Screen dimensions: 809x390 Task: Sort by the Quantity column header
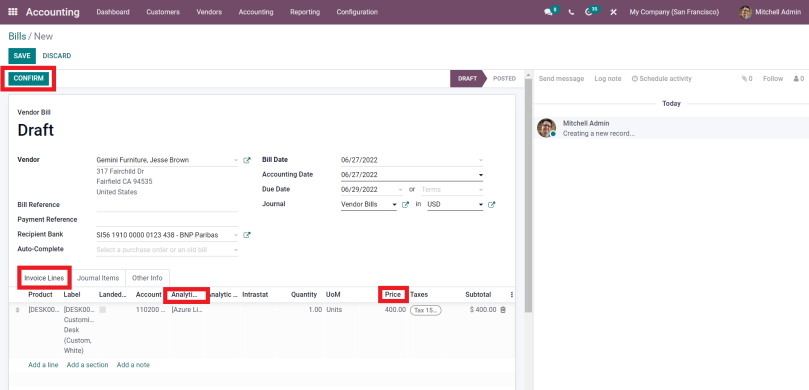(x=304, y=295)
